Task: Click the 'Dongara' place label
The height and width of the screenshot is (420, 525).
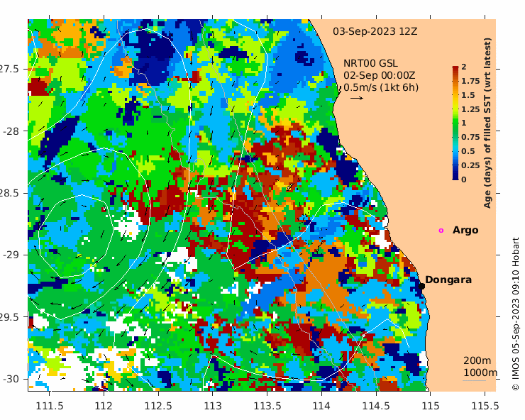Action: click(448, 280)
